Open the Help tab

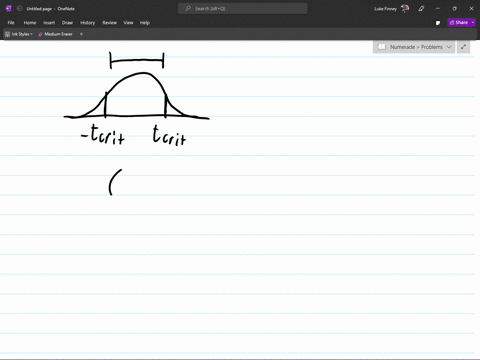click(145, 23)
